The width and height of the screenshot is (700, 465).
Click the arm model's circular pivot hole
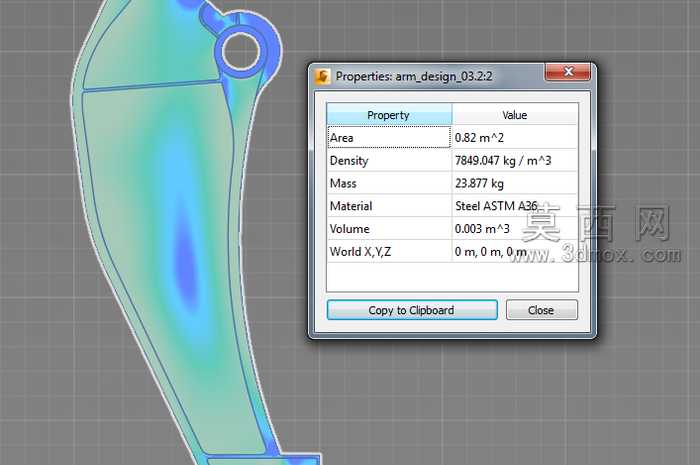pyautogui.click(x=241, y=50)
